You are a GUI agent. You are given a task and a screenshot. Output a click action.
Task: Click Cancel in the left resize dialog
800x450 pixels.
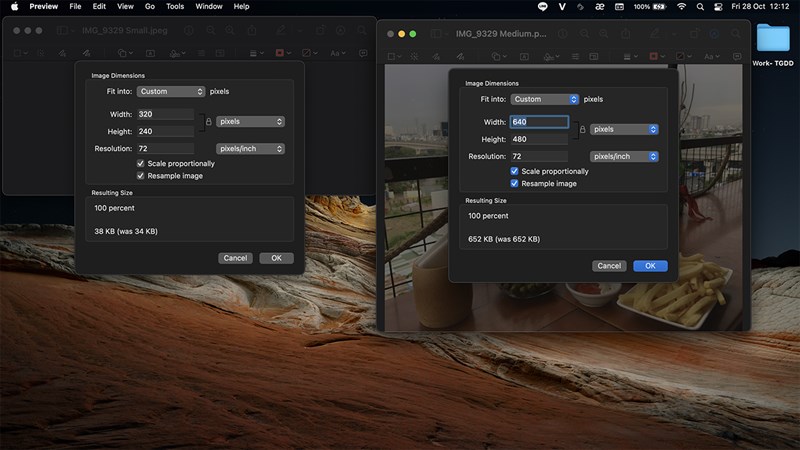click(x=235, y=258)
